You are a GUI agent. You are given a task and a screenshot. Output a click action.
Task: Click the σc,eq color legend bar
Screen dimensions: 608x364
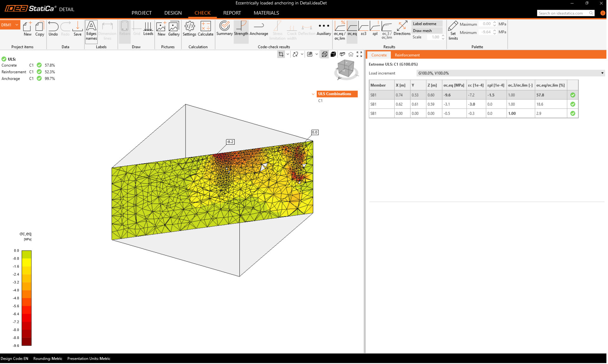27,298
